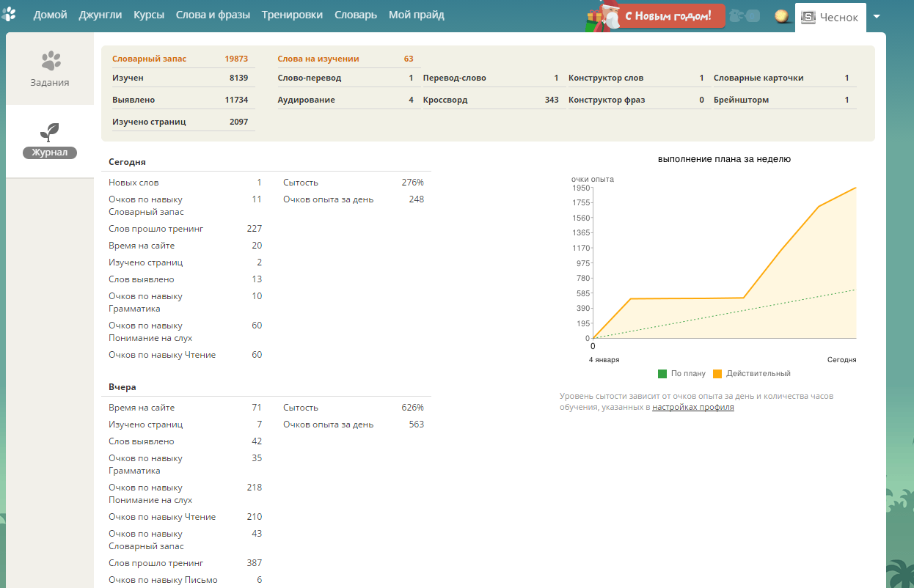
Task: Toggle green По плану legend swatch
Action: point(662,374)
